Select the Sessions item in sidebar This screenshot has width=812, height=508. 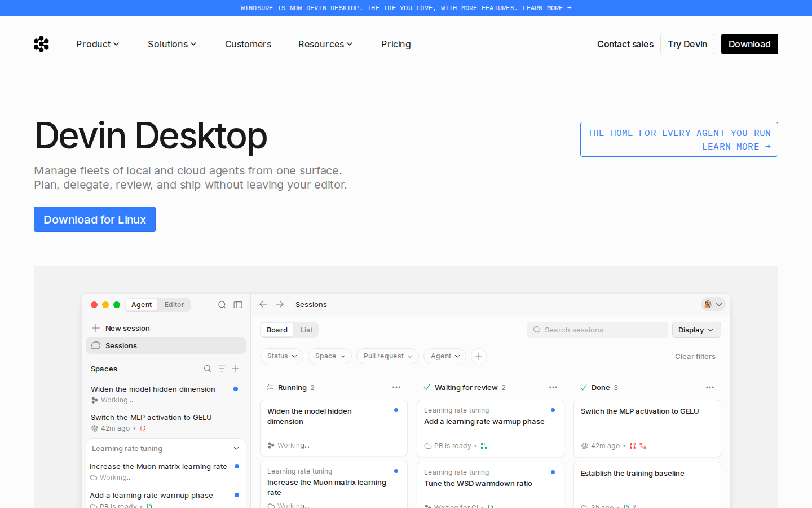click(x=166, y=345)
